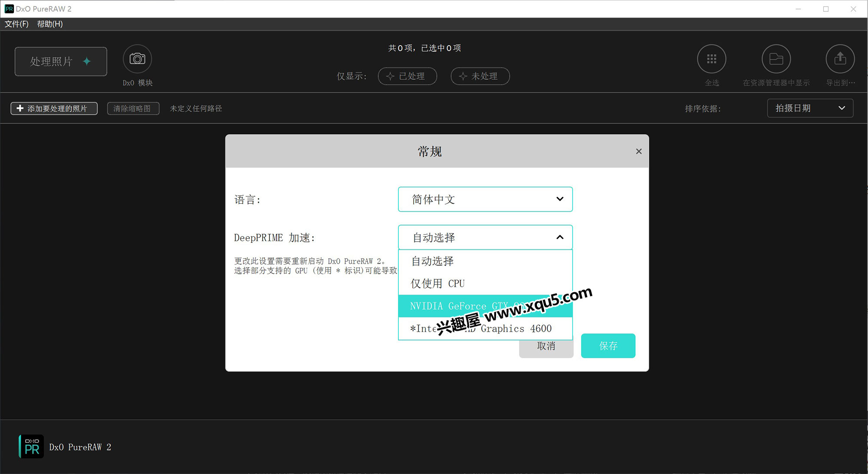Click the 保存 save button
The image size is (868, 474).
click(608, 346)
